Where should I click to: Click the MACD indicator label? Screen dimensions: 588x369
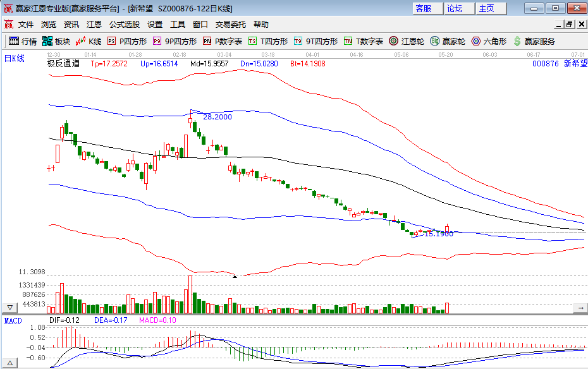[x=13, y=321]
